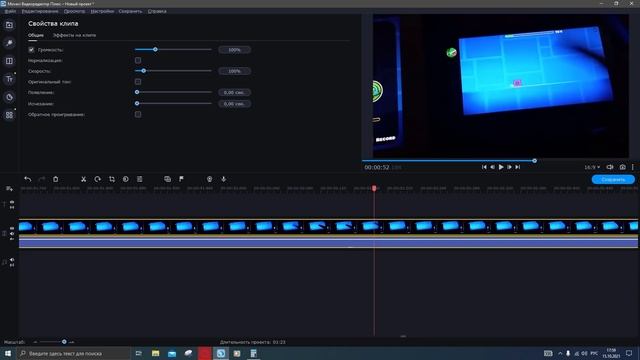Screen dimensions: 640x360
Task: Open the filters magic wand panel
Action: [9, 43]
